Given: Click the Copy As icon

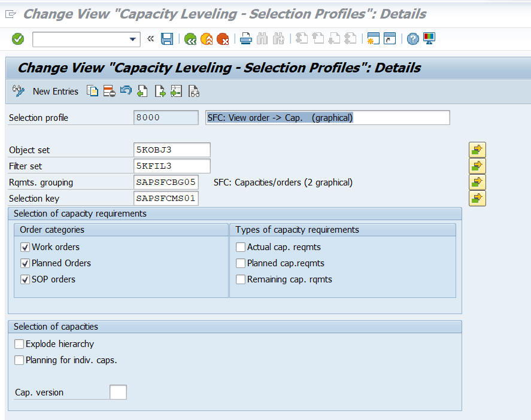Looking at the screenshot, I should (92, 91).
